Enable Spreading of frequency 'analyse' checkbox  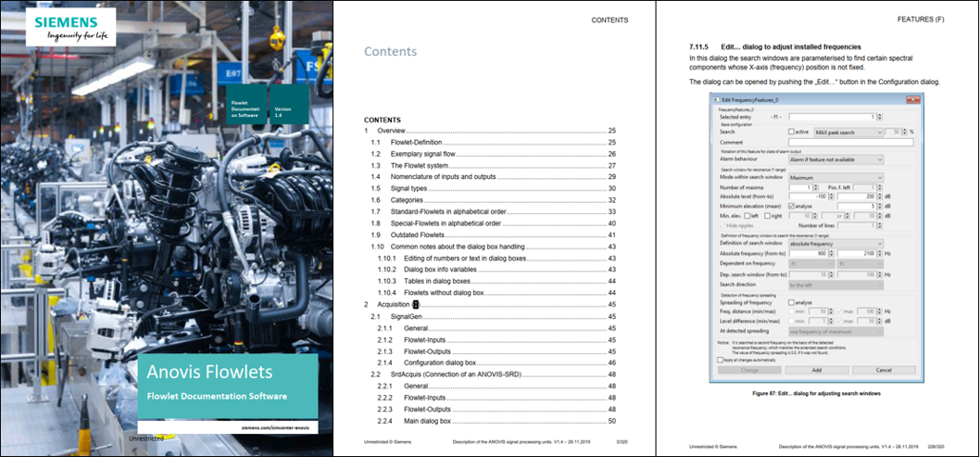791,302
